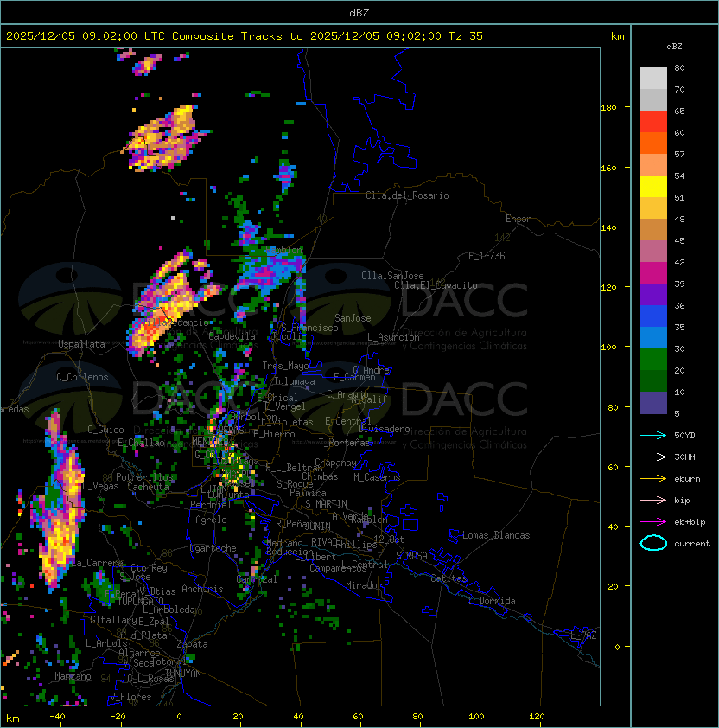719x728 pixels.
Task: Pick the indigo 10 dBZ swatch
Action: pos(653,403)
